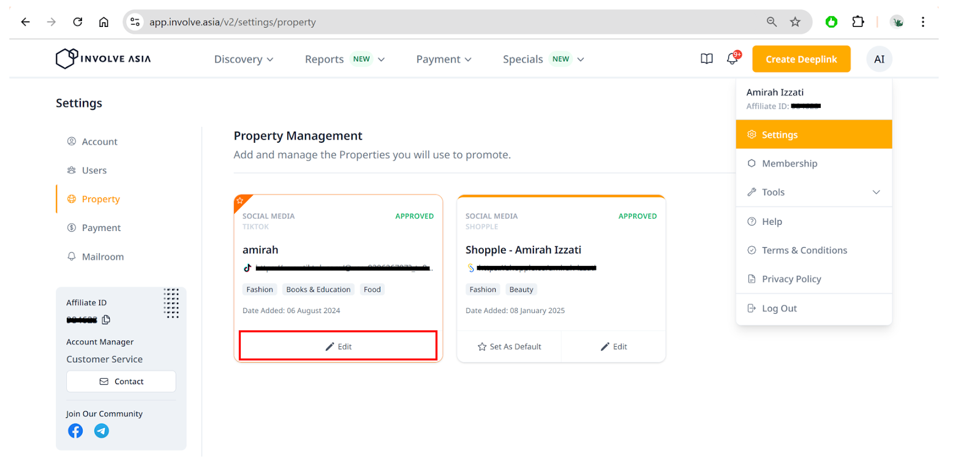Viewport: 980px width, 467px height.
Task: Open the Payment navigation dropdown
Action: [x=443, y=59]
